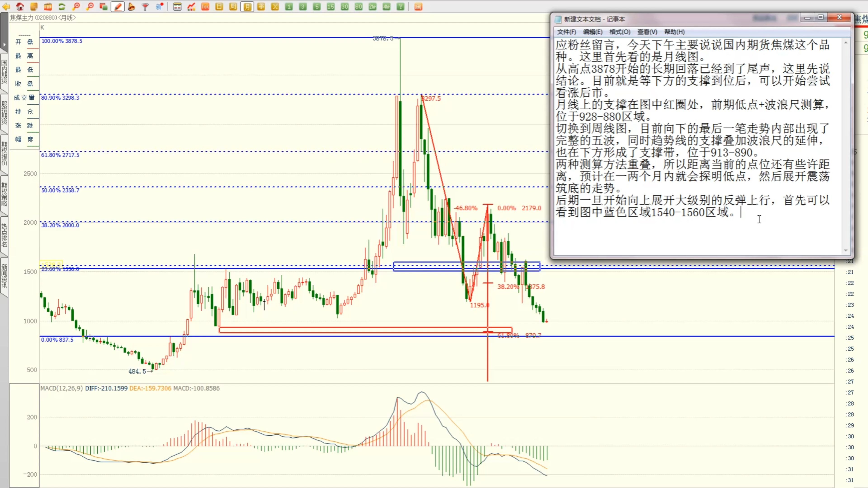The image size is (868, 488).
Task: Expand the left sidebar arrow
Action: [4, 45]
